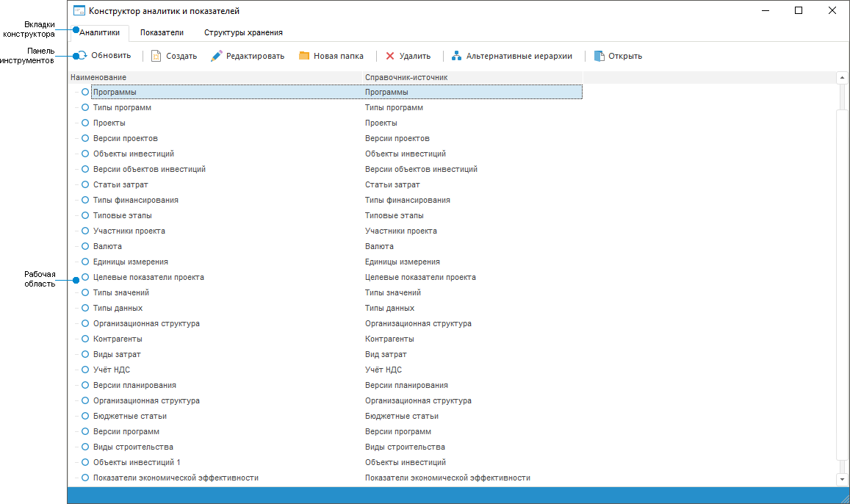This screenshot has height=504, width=850.
Task: Click the Редактировать pencil icon
Action: 216,56
